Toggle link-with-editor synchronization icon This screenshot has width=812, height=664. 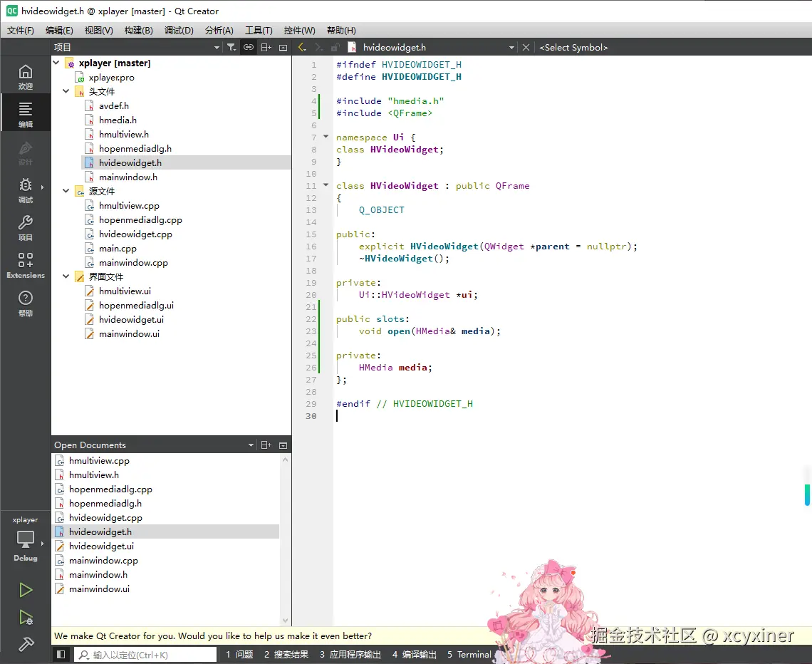248,48
